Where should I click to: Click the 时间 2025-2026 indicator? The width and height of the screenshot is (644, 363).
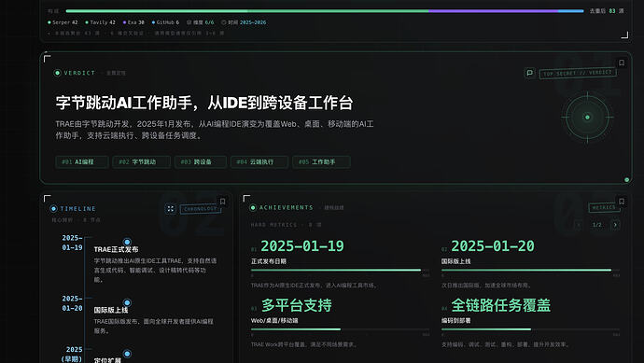(244, 22)
